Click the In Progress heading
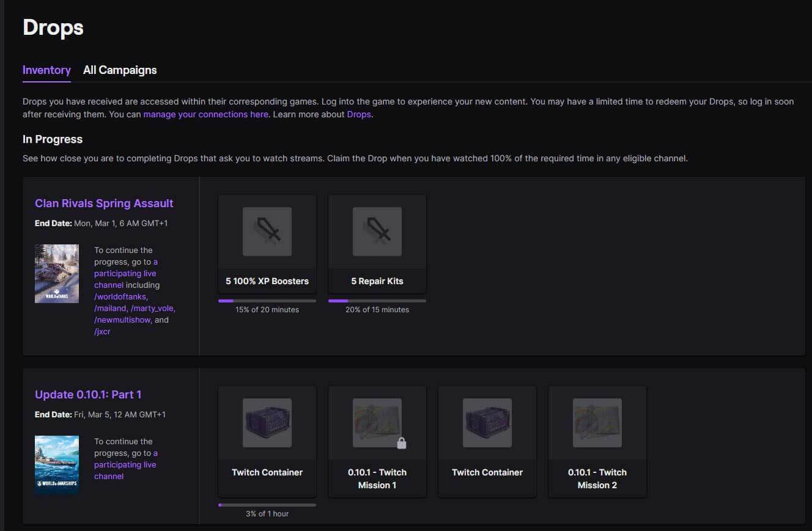 point(53,139)
